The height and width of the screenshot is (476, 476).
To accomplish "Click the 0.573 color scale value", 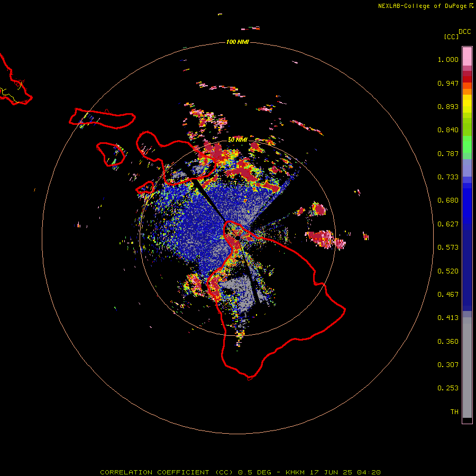I will [448, 248].
